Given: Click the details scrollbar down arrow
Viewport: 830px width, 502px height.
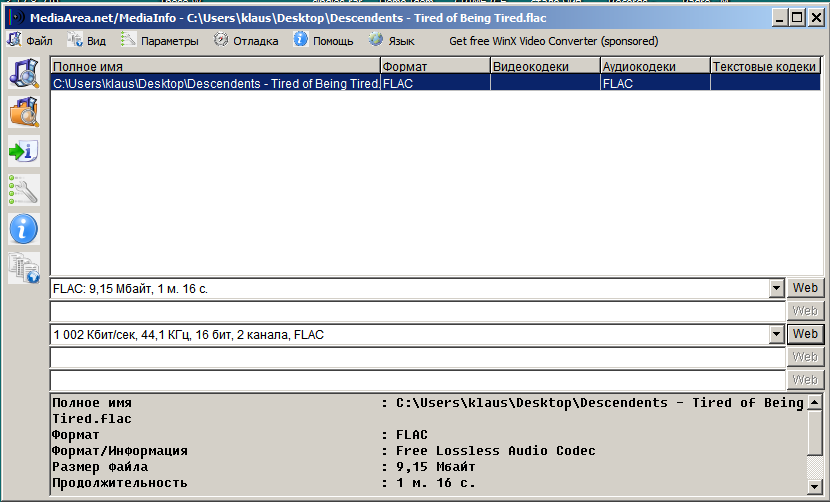Looking at the screenshot, I should 815,486.
